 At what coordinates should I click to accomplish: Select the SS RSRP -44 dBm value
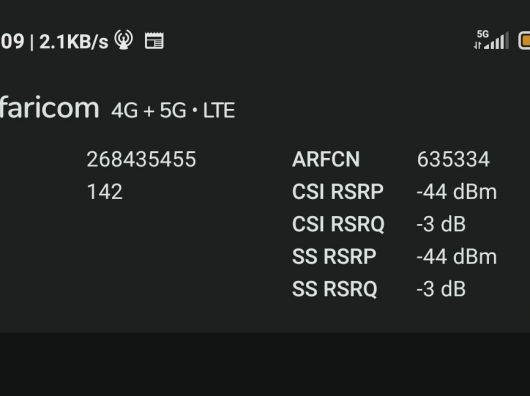(x=457, y=256)
